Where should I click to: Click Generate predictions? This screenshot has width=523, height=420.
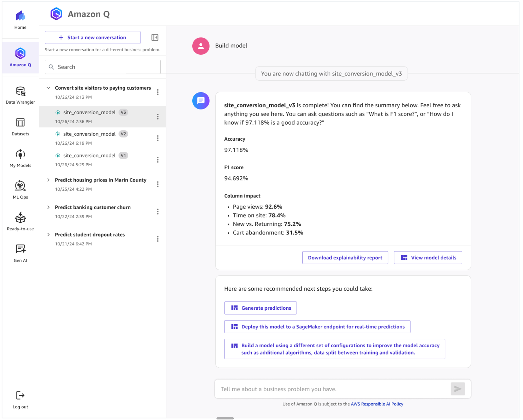(260, 308)
